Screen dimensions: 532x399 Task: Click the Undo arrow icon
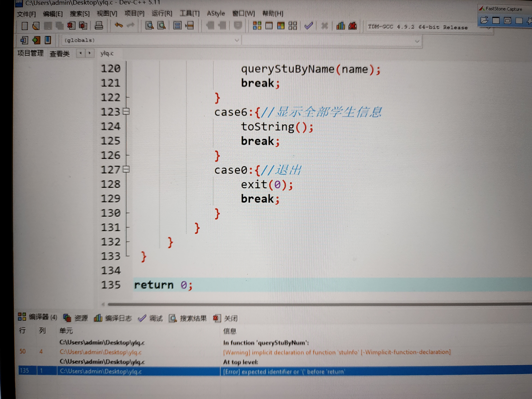click(119, 25)
